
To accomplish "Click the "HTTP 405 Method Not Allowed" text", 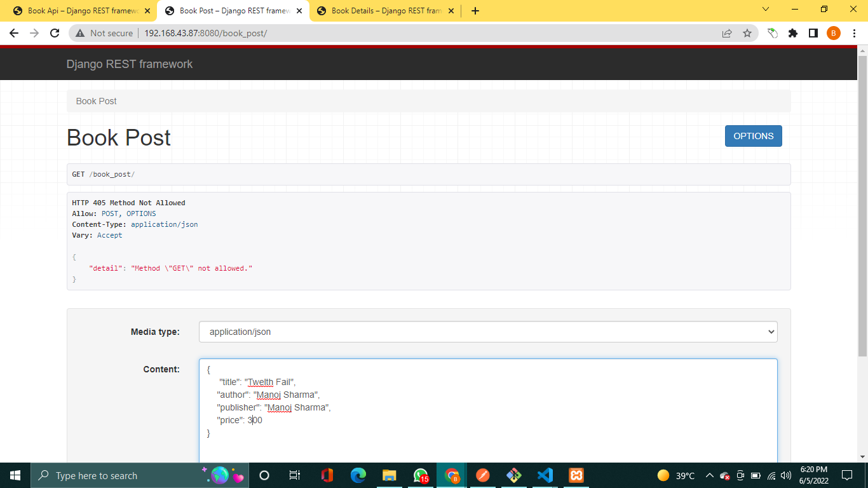I will [x=128, y=203].
